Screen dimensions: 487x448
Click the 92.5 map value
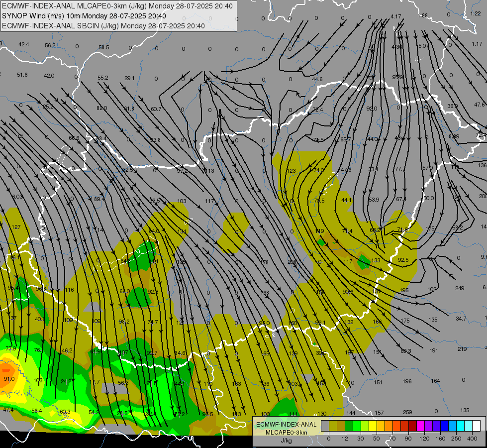[403, 260]
